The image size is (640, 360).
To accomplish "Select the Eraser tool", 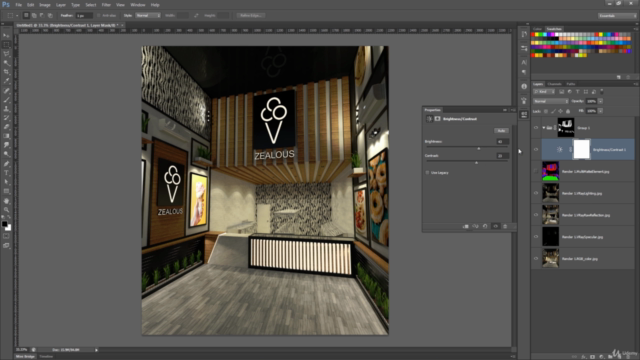I will [6, 127].
